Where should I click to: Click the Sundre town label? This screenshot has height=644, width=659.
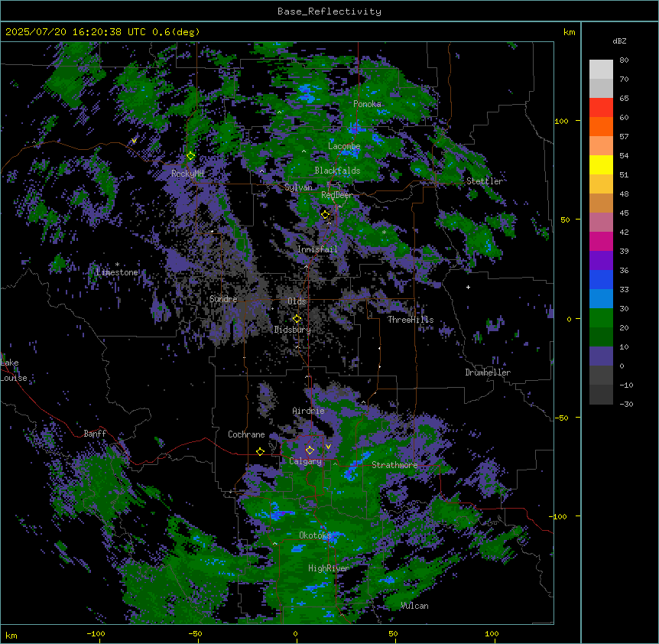click(x=223, y=299)
